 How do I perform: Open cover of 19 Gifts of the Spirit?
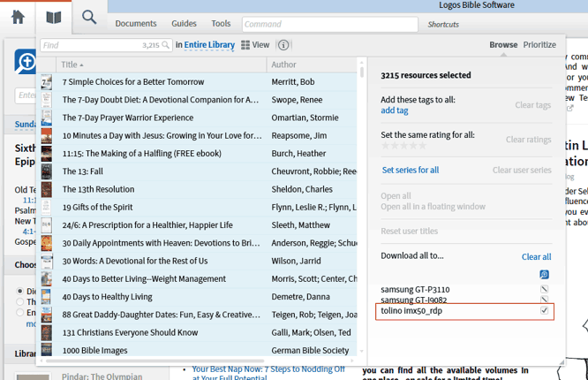(x=47, y=208)
